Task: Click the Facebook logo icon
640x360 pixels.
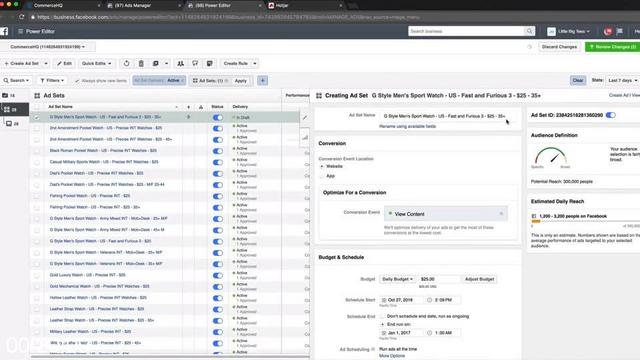Action: click(4, 31)
